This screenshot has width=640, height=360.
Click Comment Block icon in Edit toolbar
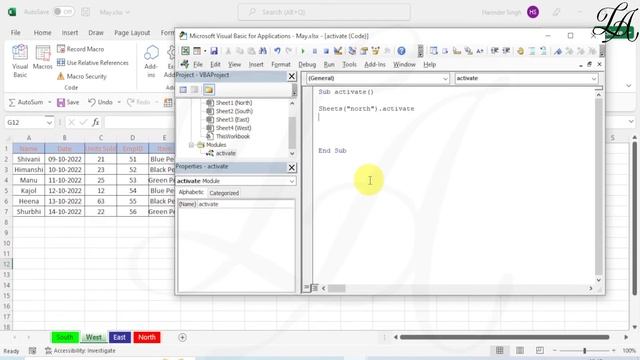point(532,51)
